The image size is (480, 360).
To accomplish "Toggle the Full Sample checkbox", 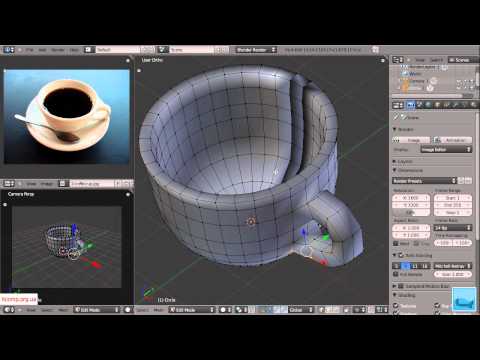I will (x=396, y=274).
